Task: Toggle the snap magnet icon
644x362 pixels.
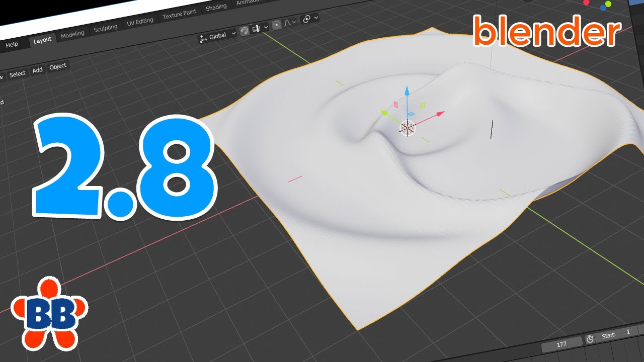Action: (x=245, y=31)
